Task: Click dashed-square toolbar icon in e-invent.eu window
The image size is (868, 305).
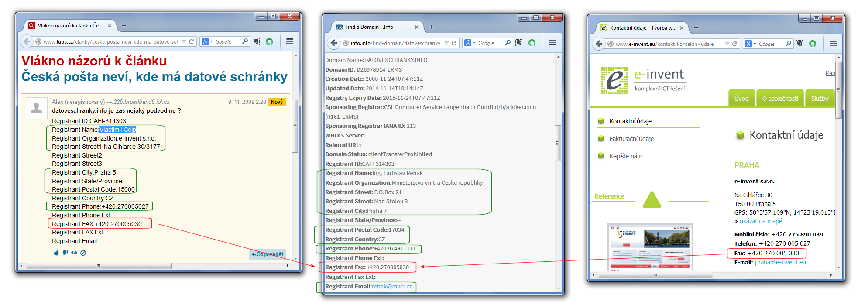Action: (799, 44)
